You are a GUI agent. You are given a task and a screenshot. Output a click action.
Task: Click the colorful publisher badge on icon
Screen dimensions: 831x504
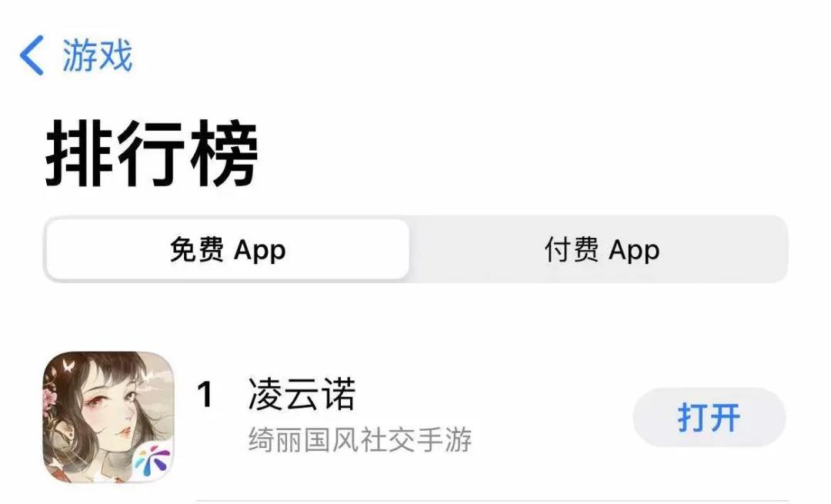(152, 460)
